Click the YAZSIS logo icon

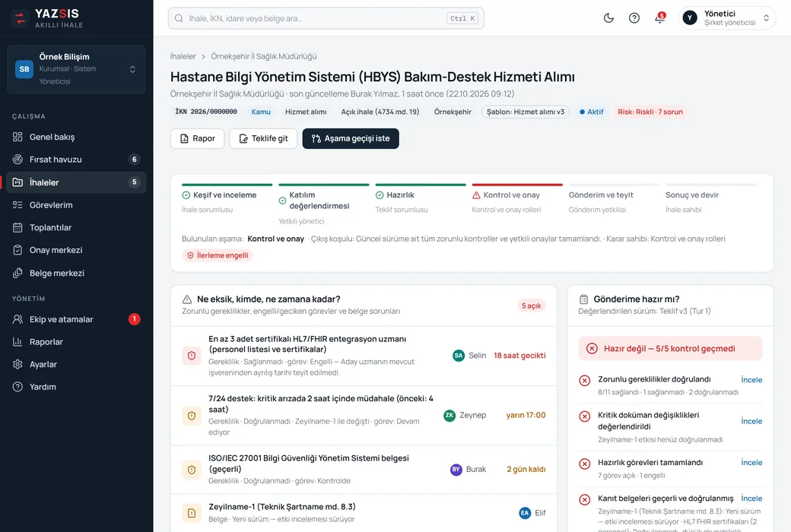click(20, 19)
